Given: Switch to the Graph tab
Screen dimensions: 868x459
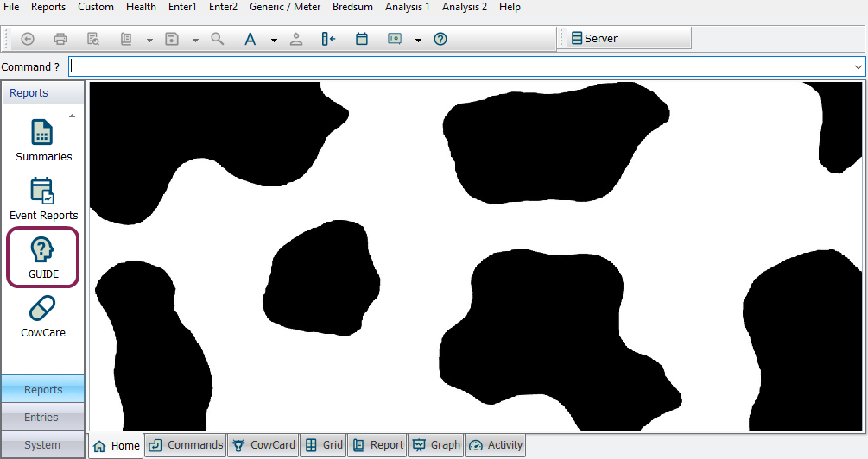Looking at the screenshot, I should click(436, 445).
